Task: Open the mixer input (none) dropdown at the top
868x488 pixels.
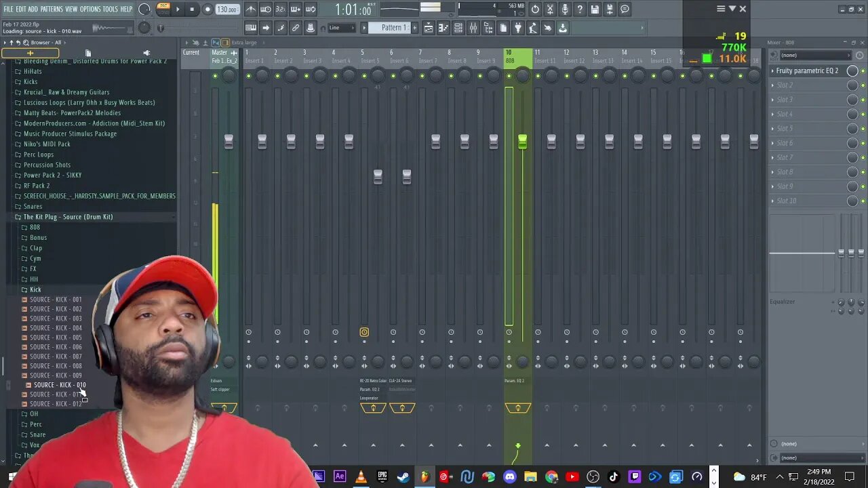Action: click(x=814, y=55)
